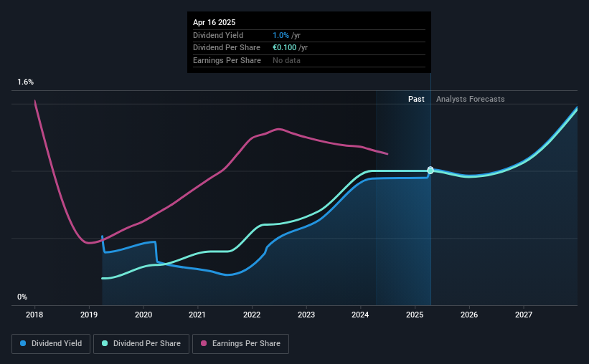Click the Analysts Forecasts label
Image resolution: width=589 pixels, height=364 pixels.
[x=471, y=99]
